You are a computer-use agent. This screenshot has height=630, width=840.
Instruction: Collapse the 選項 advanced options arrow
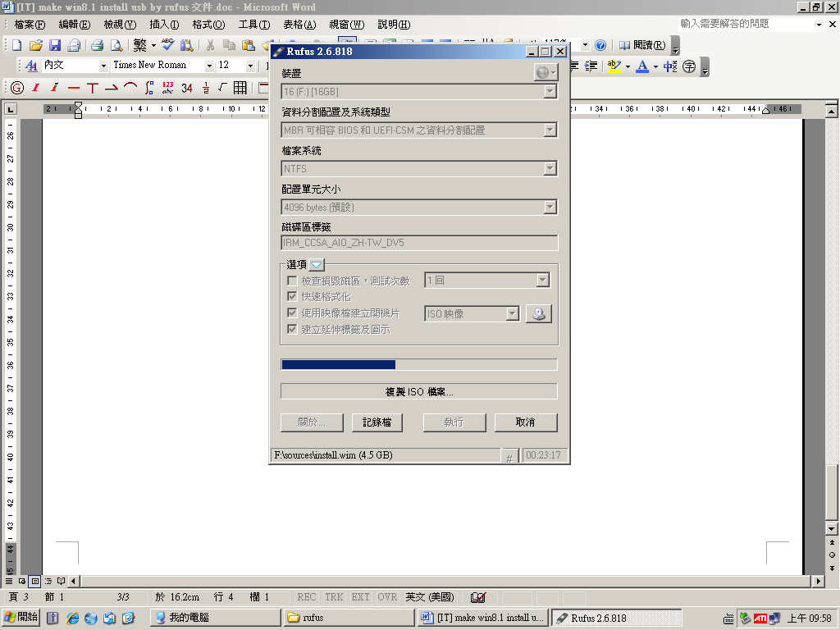pyautogui.click(x=317, y=265)
